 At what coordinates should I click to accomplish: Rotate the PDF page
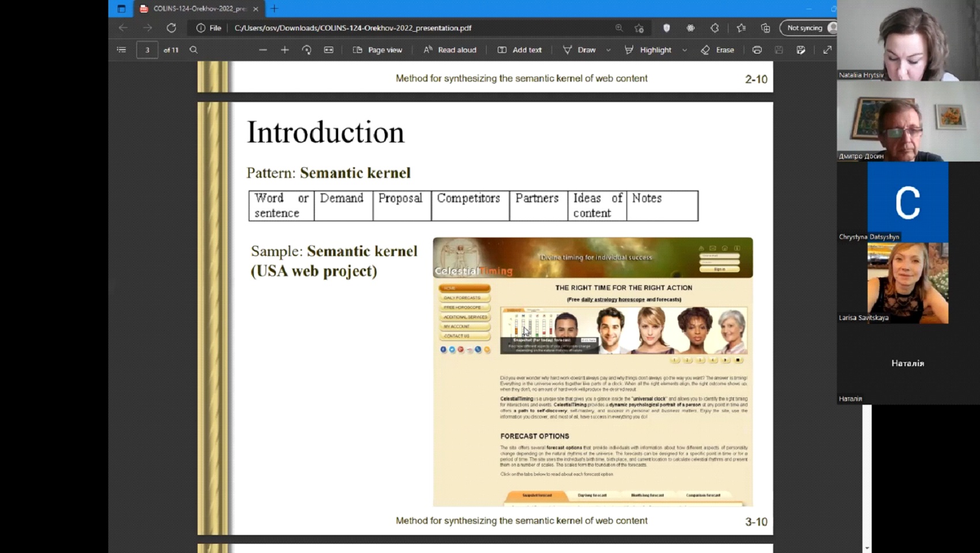[x=307, y=50]
